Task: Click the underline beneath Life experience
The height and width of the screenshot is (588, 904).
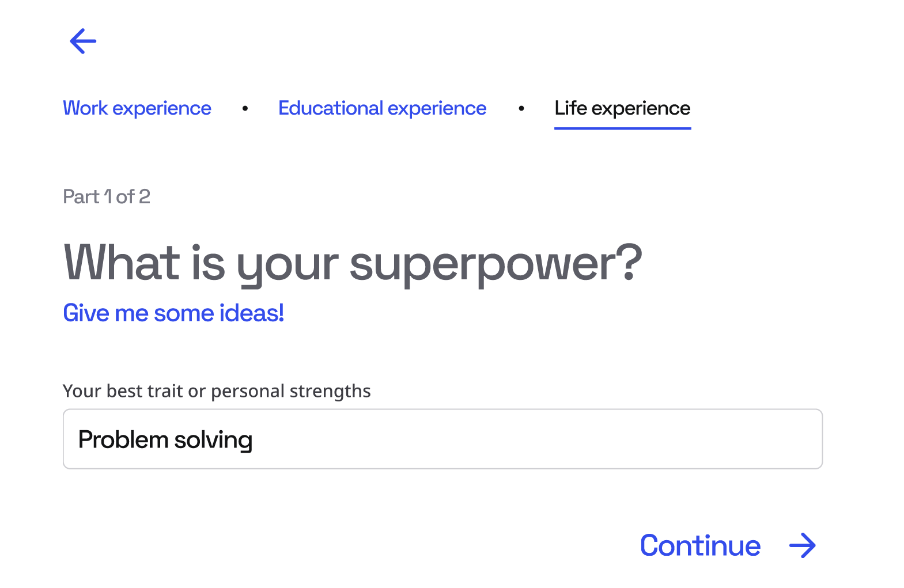Action: pyautogui.click(x=622, y=128)
